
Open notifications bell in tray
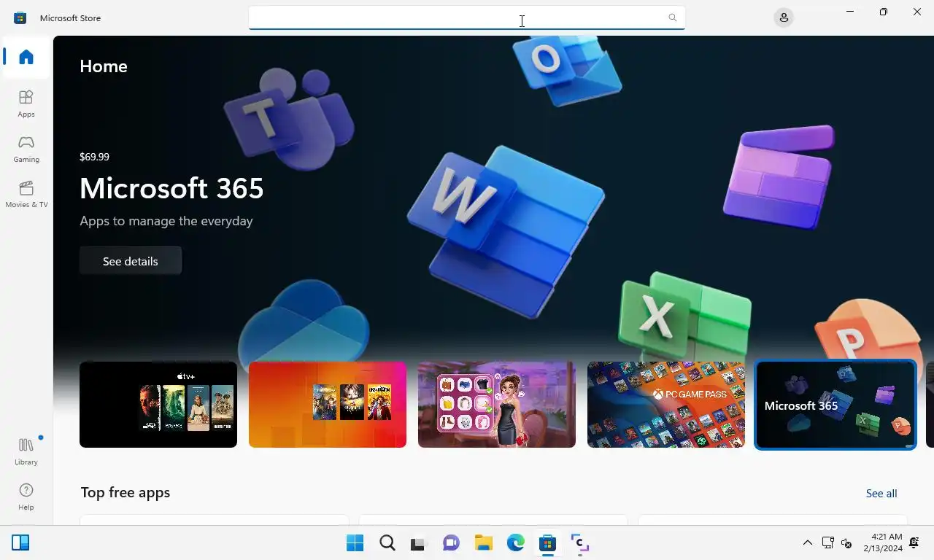(914, 542)
